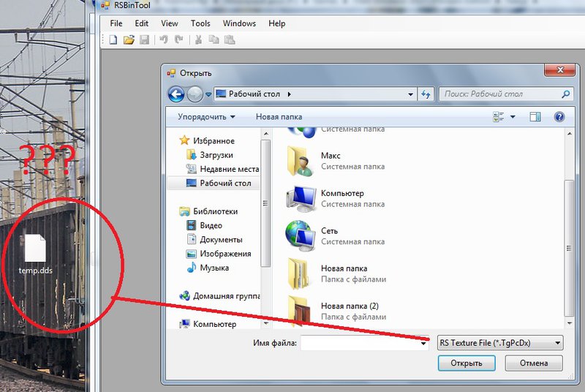The image size is (585, 392).
Task: Open the Tools menu
Action: (200, 23)
